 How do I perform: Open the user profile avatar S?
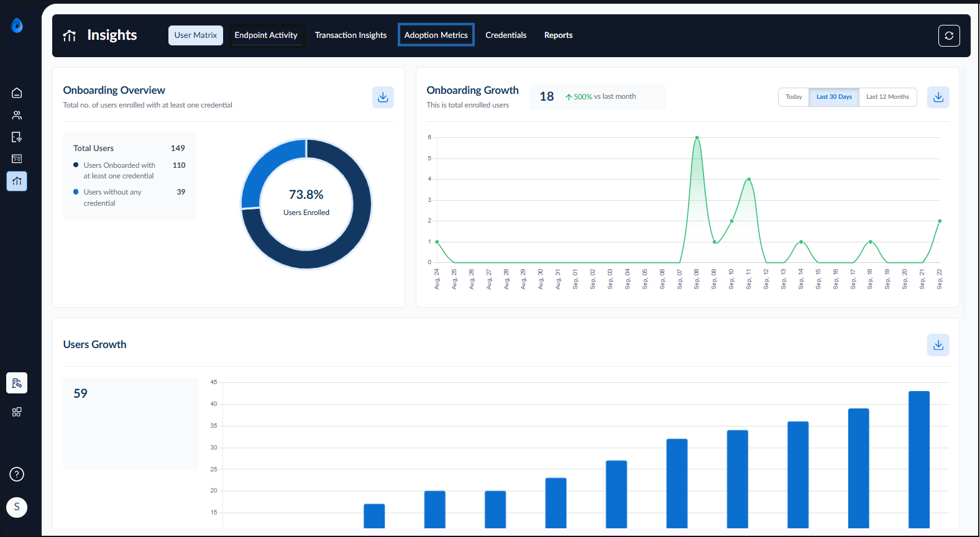[x=17, y=507]
